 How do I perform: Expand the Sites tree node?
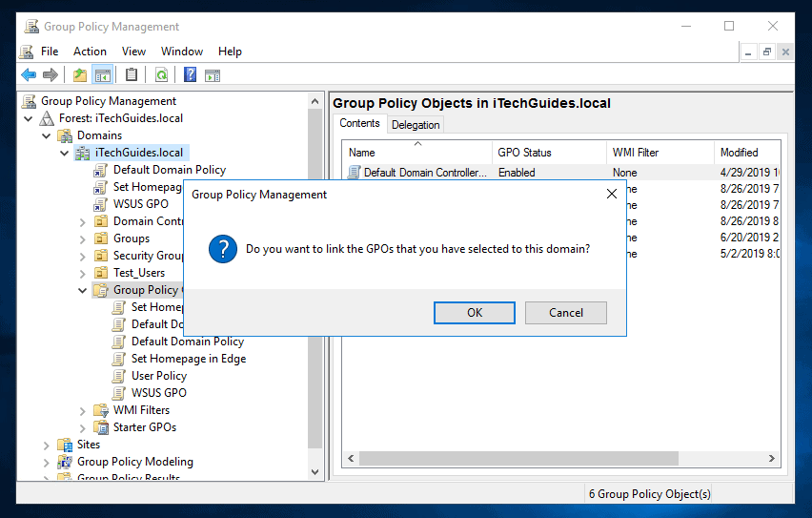[47, 445]
